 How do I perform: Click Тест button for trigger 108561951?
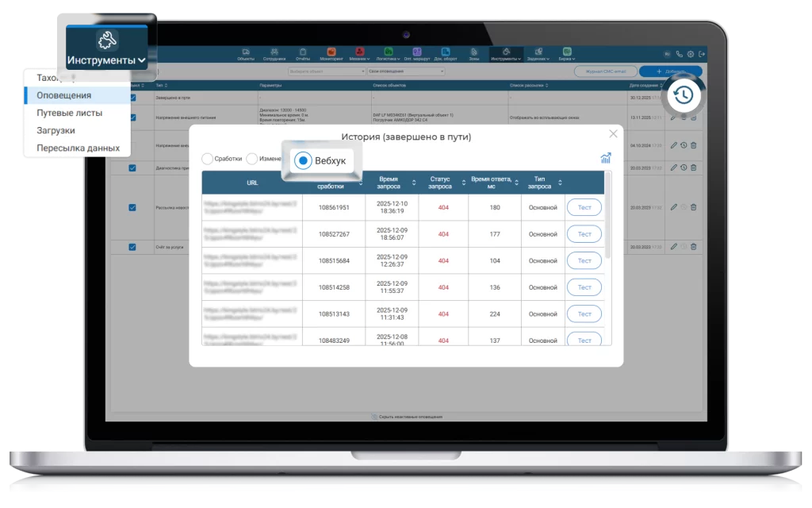point(584,207)
